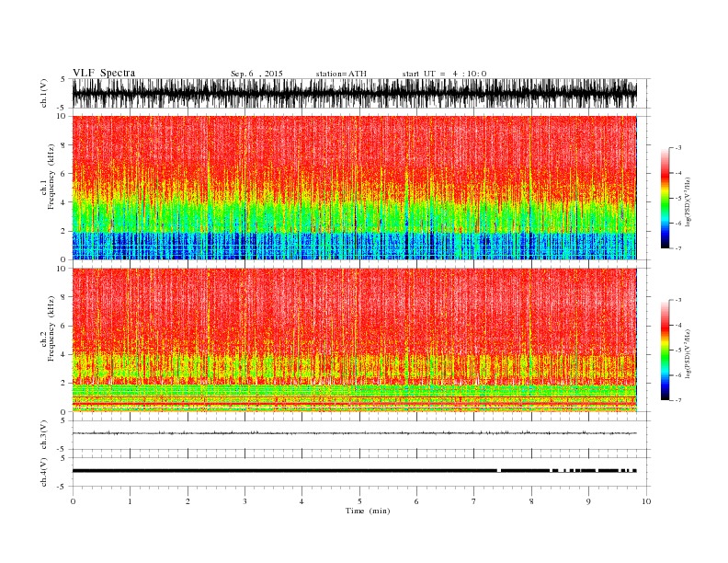The width and height of the screenshot is (728, 563).
Task: Click the ch.2 spectrogram color scale bar
Action: [665, 350]
